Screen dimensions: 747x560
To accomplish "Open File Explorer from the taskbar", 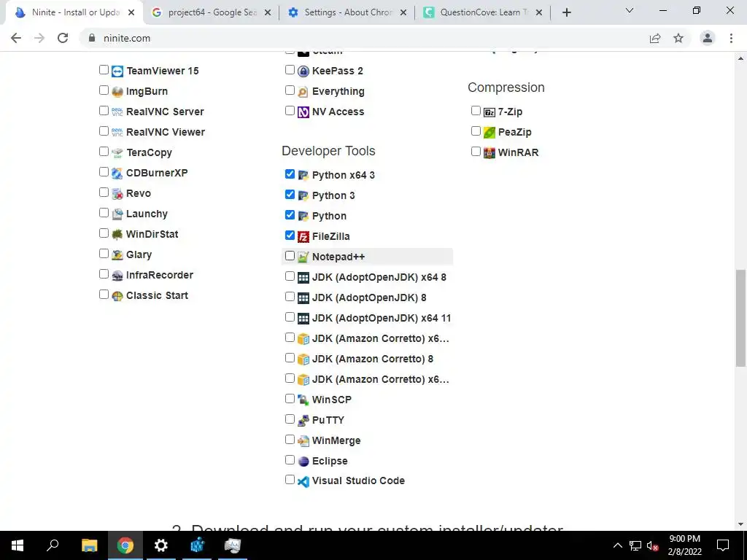I will click(x=89, y=545).
